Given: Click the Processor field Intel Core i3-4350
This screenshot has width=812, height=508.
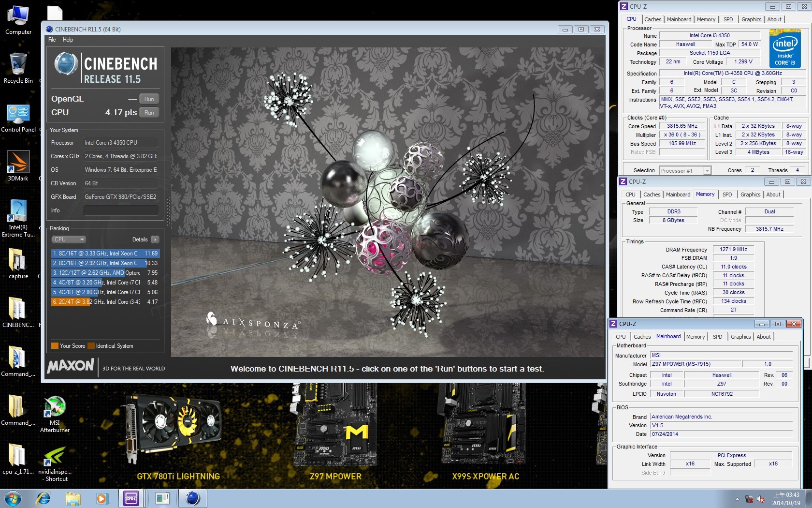Looking at the screenshot, I should click(121, 143).
